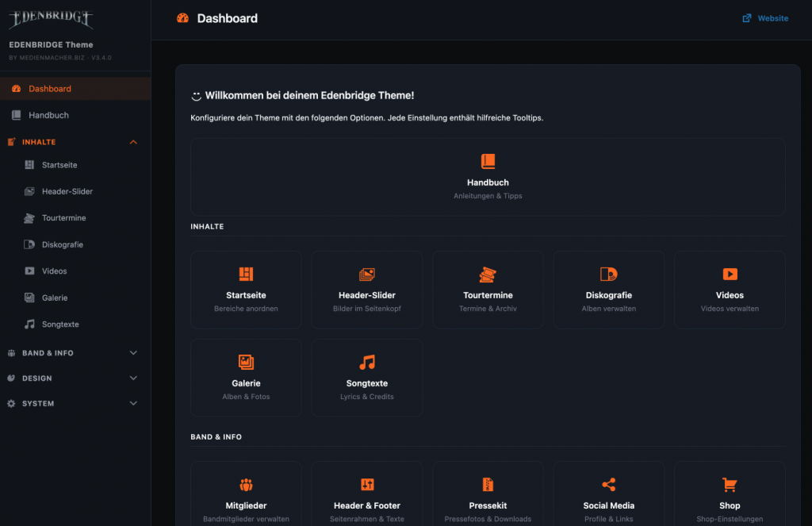This screenshot has width=812, height=526.
Task: Select Dashboard in the sidebar
Action: pos(50,89)
